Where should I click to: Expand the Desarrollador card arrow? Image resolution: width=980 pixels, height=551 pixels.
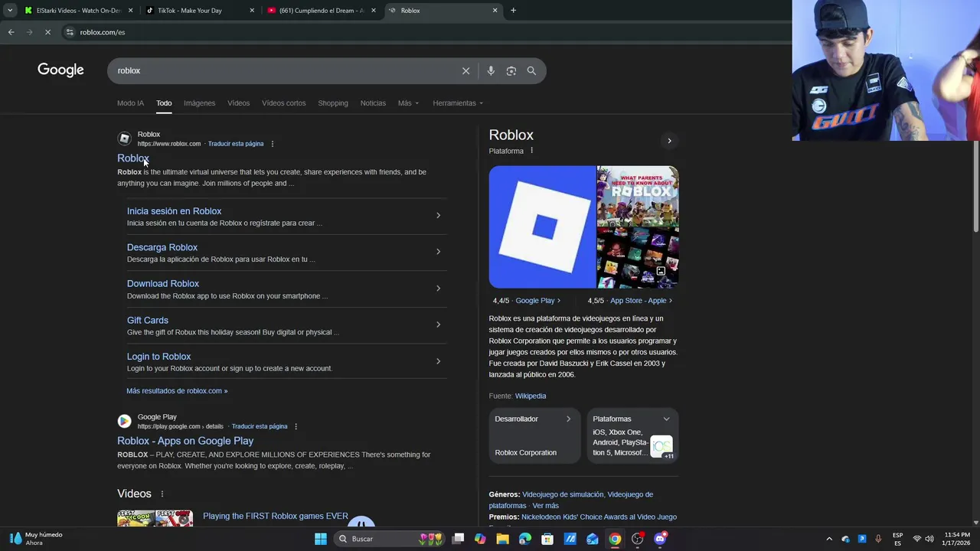pyautogui.click(x=568, y=419)
